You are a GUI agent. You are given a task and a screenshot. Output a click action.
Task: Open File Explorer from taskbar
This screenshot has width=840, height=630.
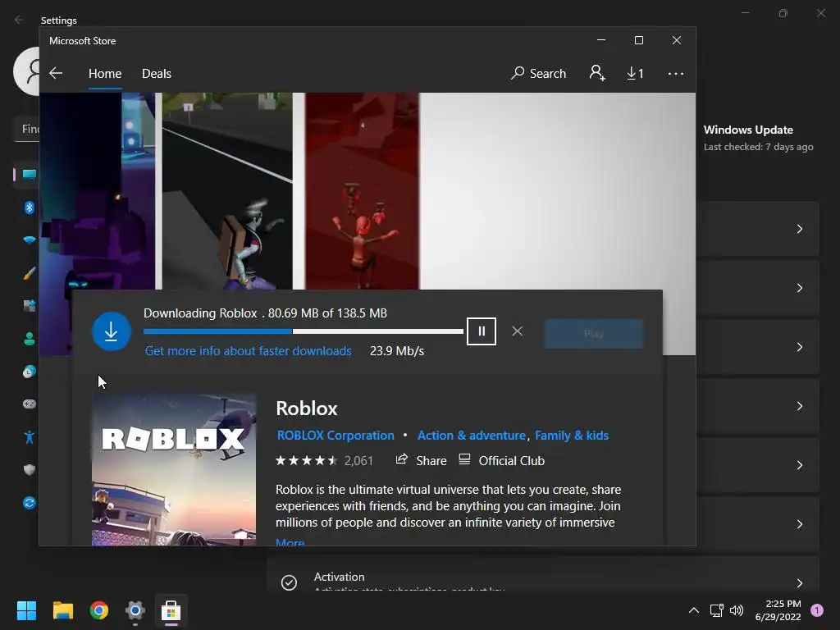[62, 610]
